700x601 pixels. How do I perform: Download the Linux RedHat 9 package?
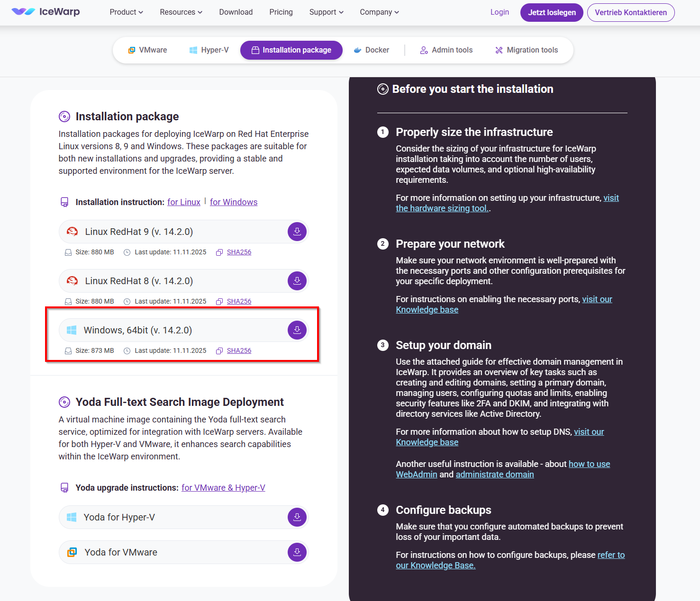297,232
